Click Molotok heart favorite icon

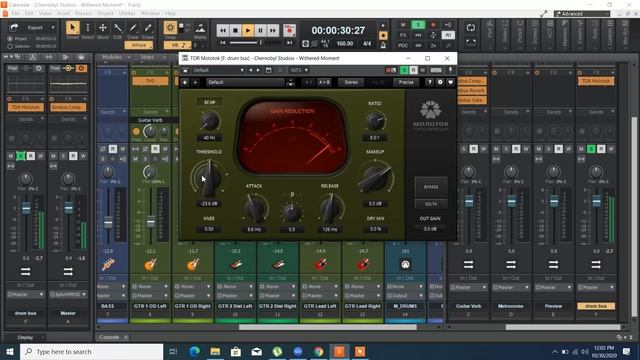click(450, 82)
